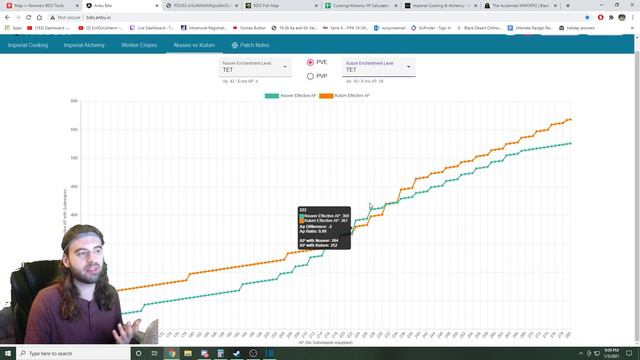Open the SciFinder - Sign In bookmark
Viewport: 640px width, 360px height.
coord(431,28)
